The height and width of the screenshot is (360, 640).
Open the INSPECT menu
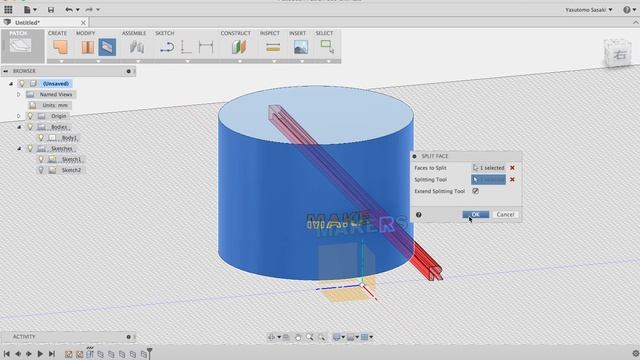click(x=270, y=33)
